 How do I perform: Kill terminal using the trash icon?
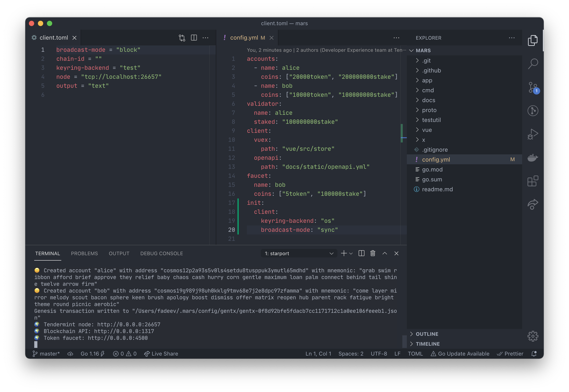point(373,253)
